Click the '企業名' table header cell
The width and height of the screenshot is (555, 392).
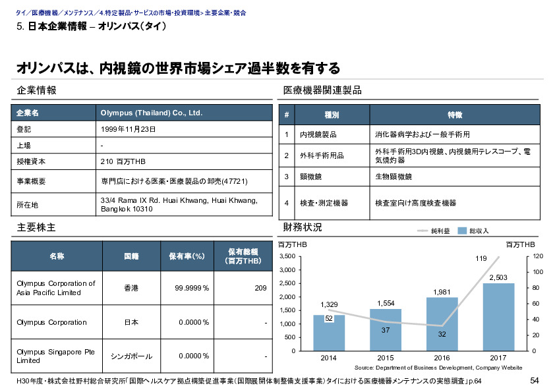tap(53, 113)
